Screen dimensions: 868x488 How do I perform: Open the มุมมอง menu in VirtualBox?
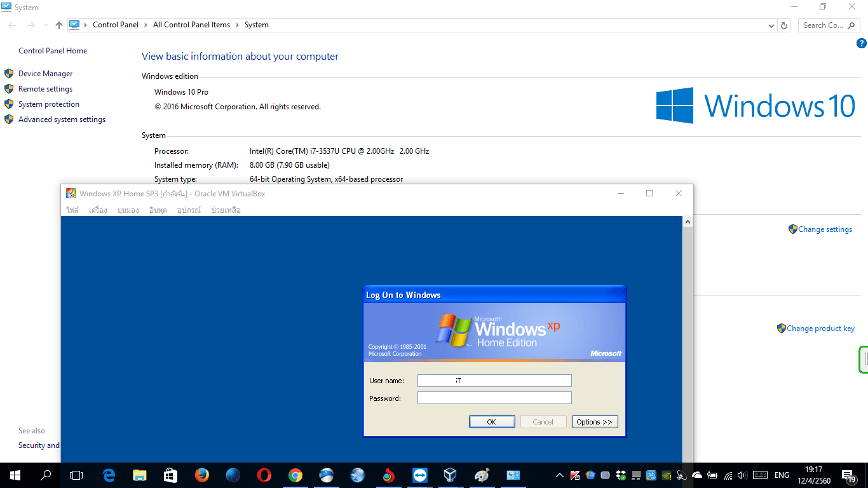pyautogui.click(x=128, y=210)
